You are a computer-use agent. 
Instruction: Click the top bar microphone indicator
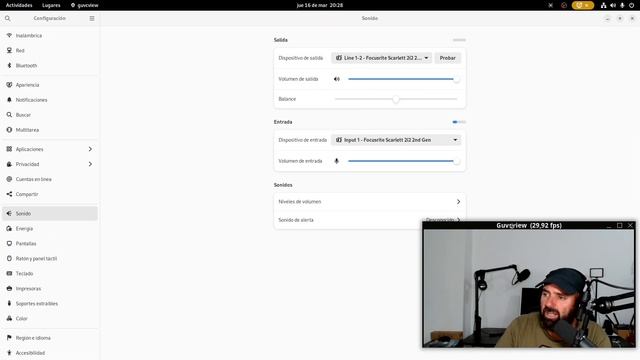pyautogui.click(x=622, y=5)
